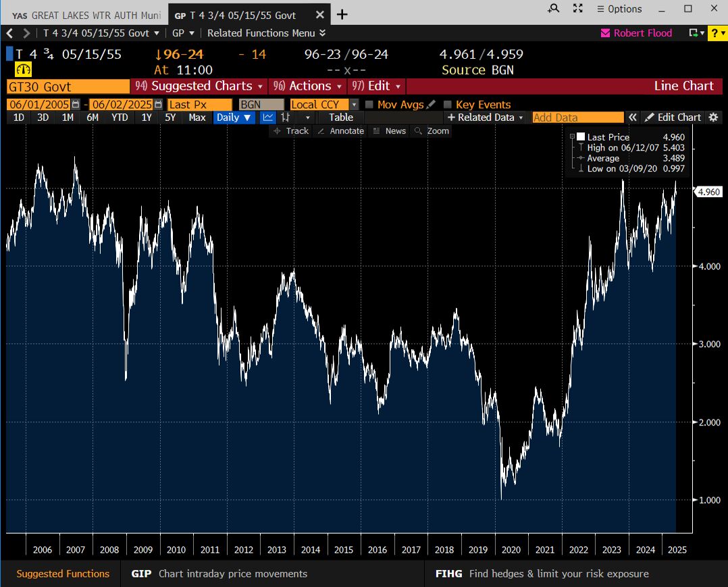Viewport: 728px width, 587px height.
Task: Enable the Key Events checkbox
Action: click(x=447, y=105)
